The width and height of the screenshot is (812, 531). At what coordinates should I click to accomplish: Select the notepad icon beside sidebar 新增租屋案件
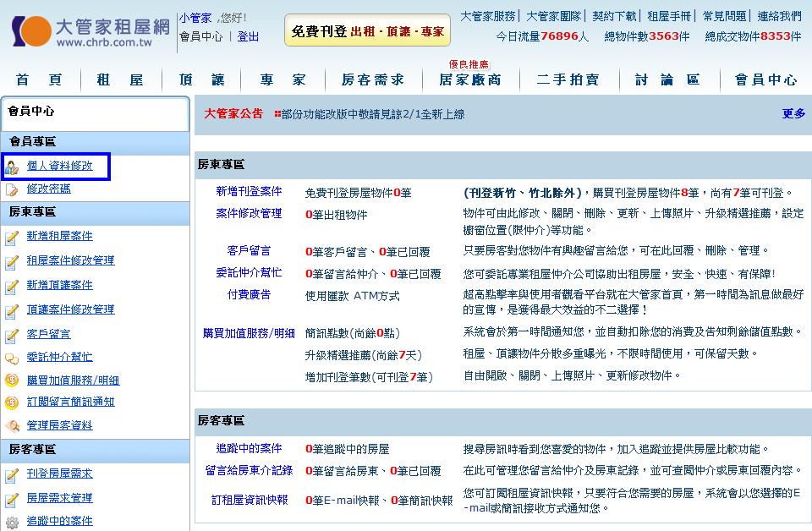pos(12,238)
